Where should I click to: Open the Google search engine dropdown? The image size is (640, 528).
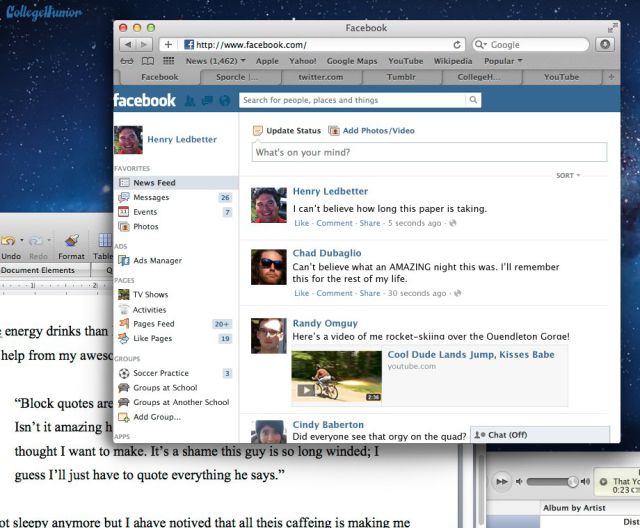[x=480, y=44]
